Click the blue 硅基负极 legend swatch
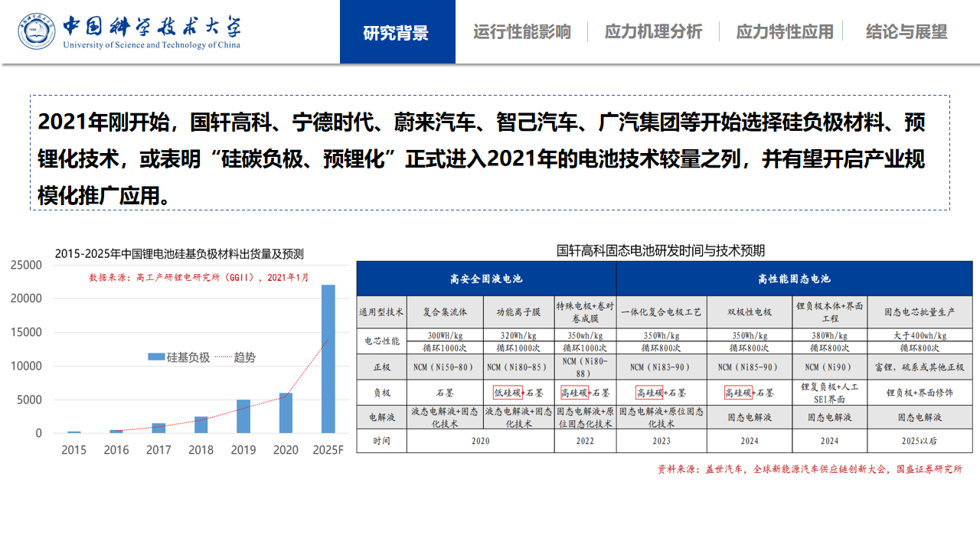The width and height of the screenshot is (980, 551). [155, 357]
